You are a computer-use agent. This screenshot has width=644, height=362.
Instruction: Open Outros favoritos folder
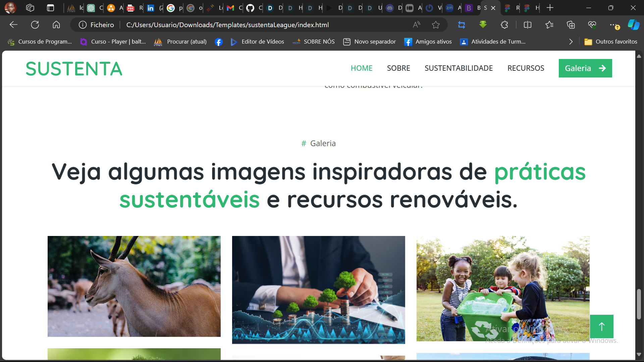[611, 42]
